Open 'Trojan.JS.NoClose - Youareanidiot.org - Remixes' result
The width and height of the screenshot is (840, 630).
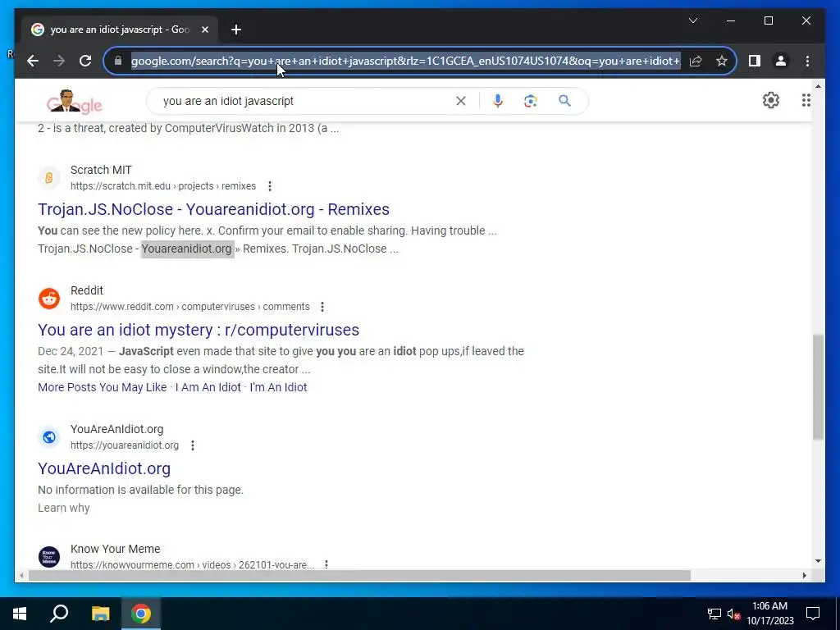pos(214,209)
